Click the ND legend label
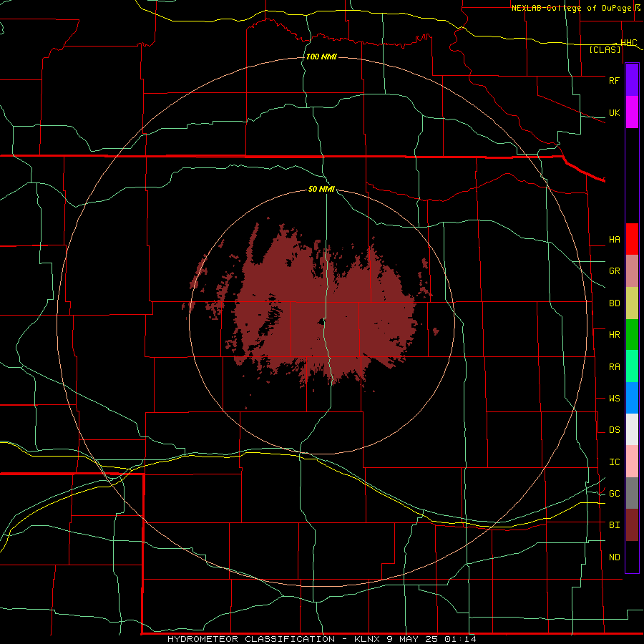 tap(614, 557)
